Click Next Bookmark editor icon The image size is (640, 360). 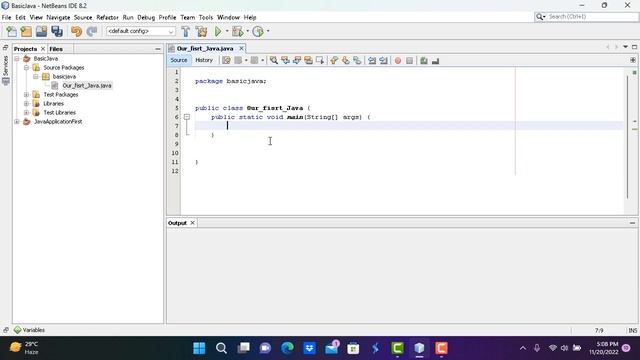pyautogui.click(x=346, y=60)
